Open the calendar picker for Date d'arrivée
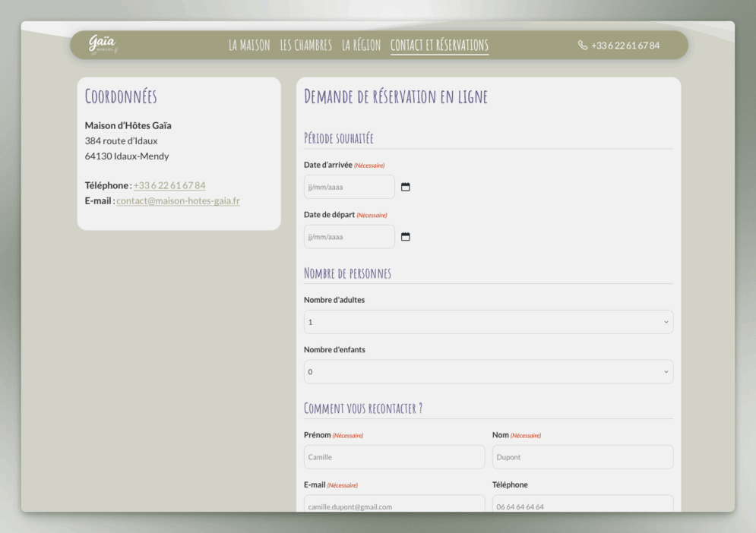 pos(405,187)
